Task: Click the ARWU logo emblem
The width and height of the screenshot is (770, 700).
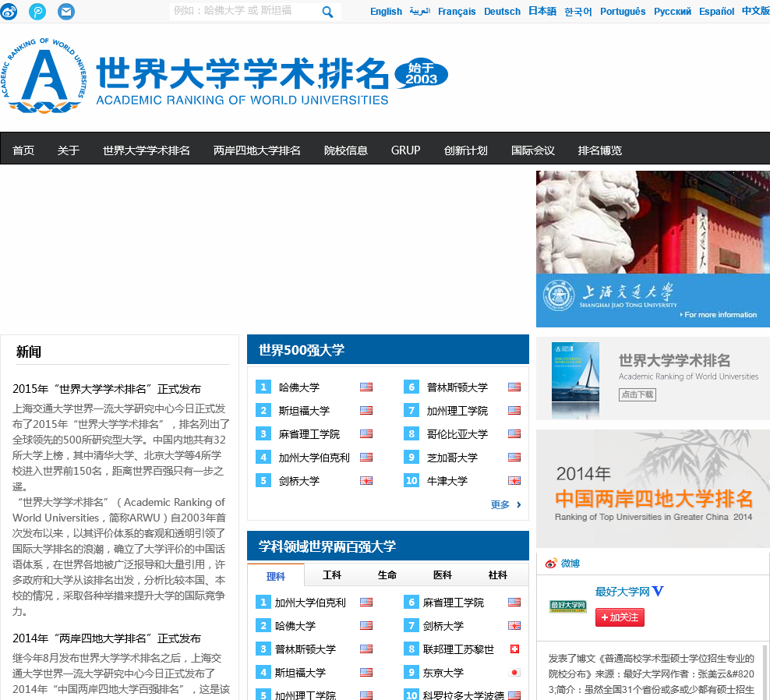Action: [44, 76]
